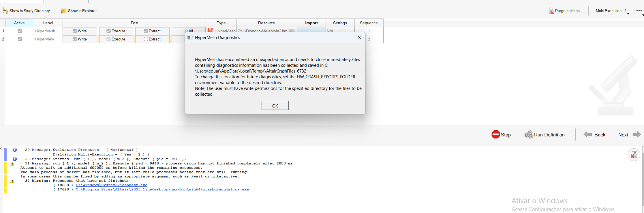Viewport: 644px width, 213px height.
Task: Click the HyperMesh Diagnostics dialog title icon
Action: click(x=190, y=38)
